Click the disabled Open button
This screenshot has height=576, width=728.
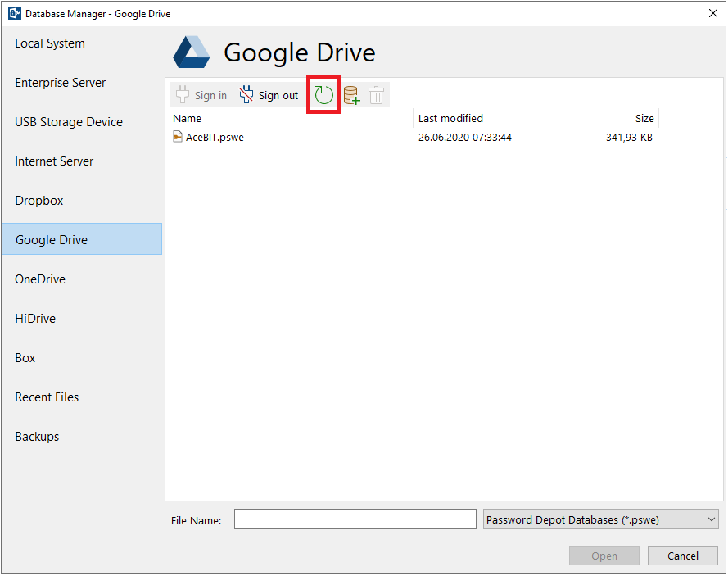[604, 556]
